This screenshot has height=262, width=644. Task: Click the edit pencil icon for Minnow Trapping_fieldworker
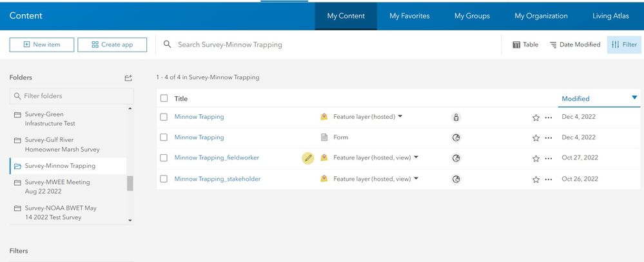[x=308, y=157]
